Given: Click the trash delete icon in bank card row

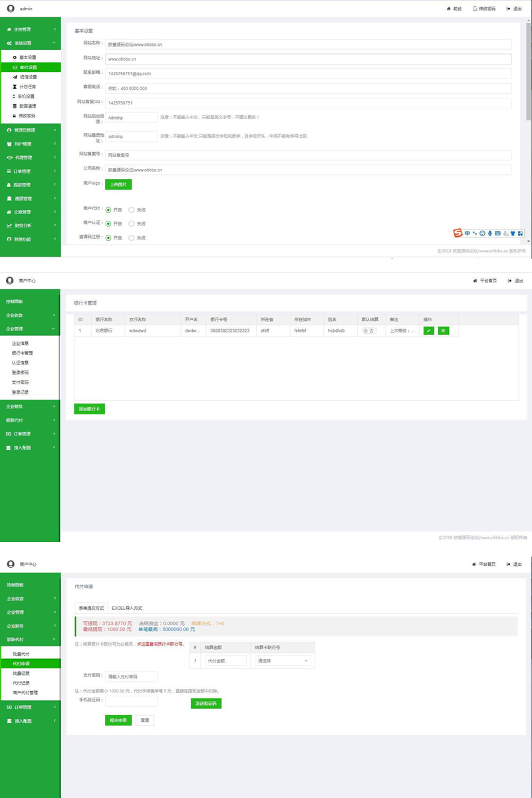Looking at the screenshot, I should tap(443, 331).
